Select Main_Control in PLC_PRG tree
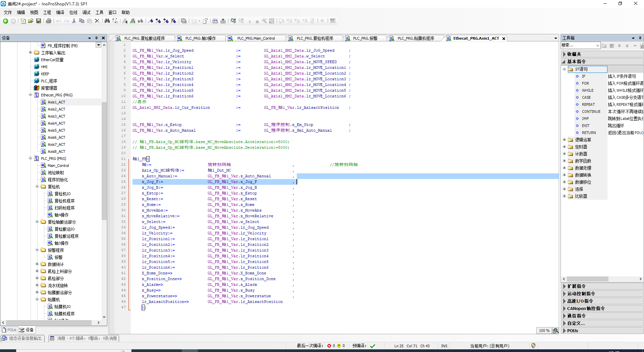Viewport: 644px width, 352px height. click(58, 166)
